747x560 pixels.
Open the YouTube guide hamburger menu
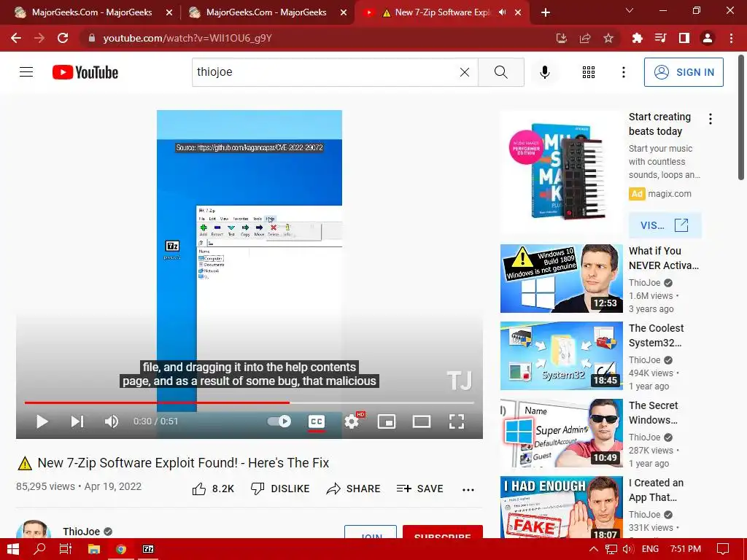pos(26,72)
